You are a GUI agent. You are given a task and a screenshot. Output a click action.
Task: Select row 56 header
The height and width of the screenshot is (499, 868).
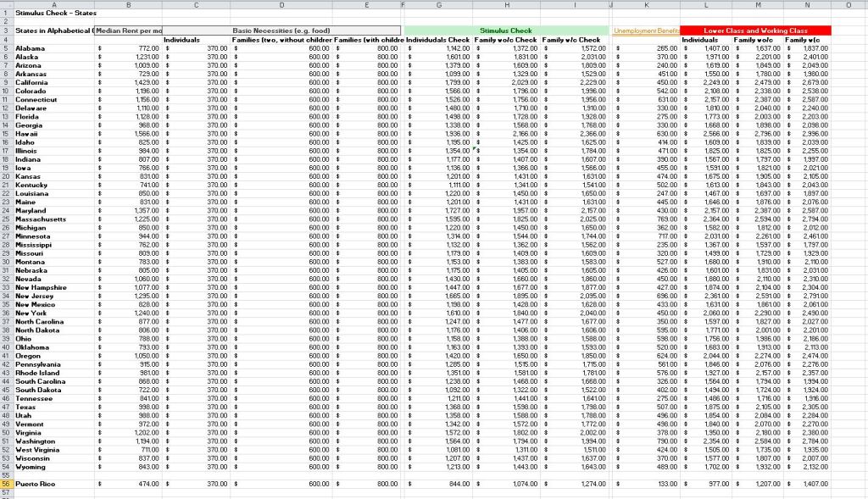point(5,484)
